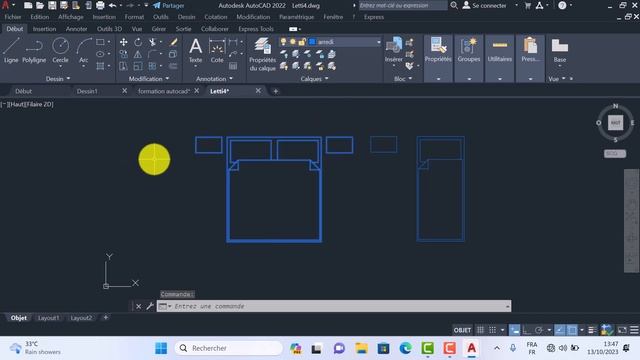This screenshot has width=640, height=360.
Task: Add a new drawing tab with plus
Action: (x=276, y=91)
